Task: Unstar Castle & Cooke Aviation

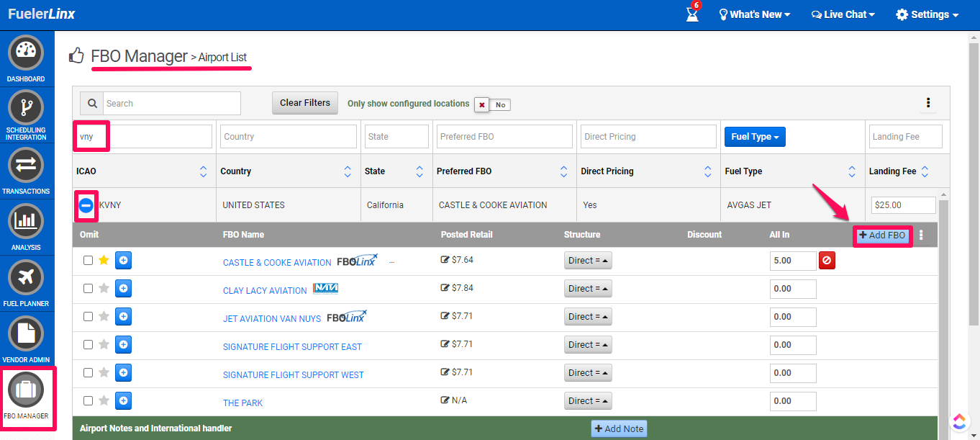Action: [x=104, y=260]
